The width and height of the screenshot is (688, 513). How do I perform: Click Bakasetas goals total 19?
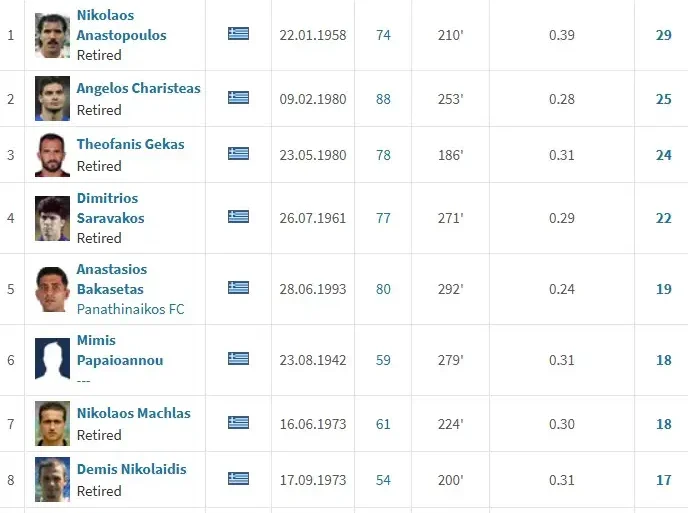(x=663, y=289)
